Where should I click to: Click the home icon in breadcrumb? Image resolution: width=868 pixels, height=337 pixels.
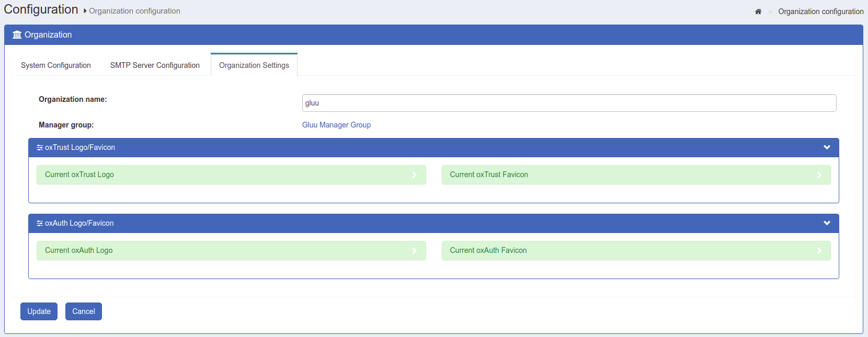click(x=758, y=11)
